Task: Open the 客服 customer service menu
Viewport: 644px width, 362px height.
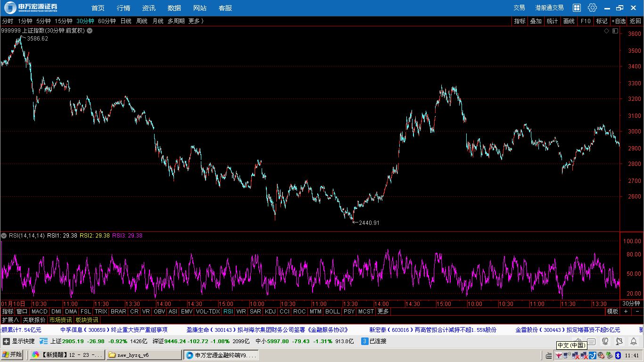Action: 225,8
